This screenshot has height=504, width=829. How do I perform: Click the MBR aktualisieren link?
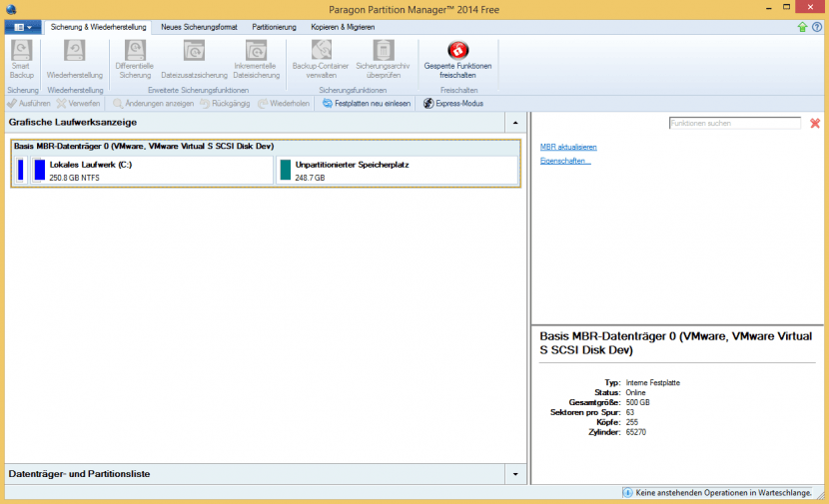coord(568,147)
